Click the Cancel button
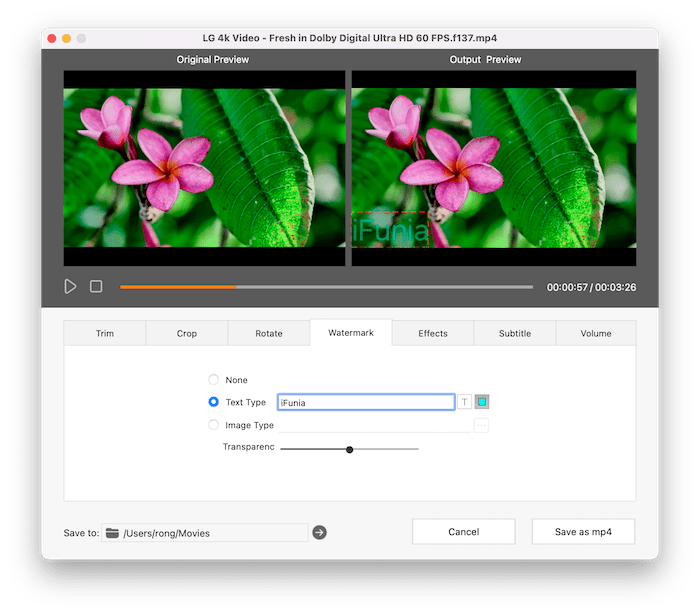The width and height of the screenshot is (700, 614). [x=463, y=532]
